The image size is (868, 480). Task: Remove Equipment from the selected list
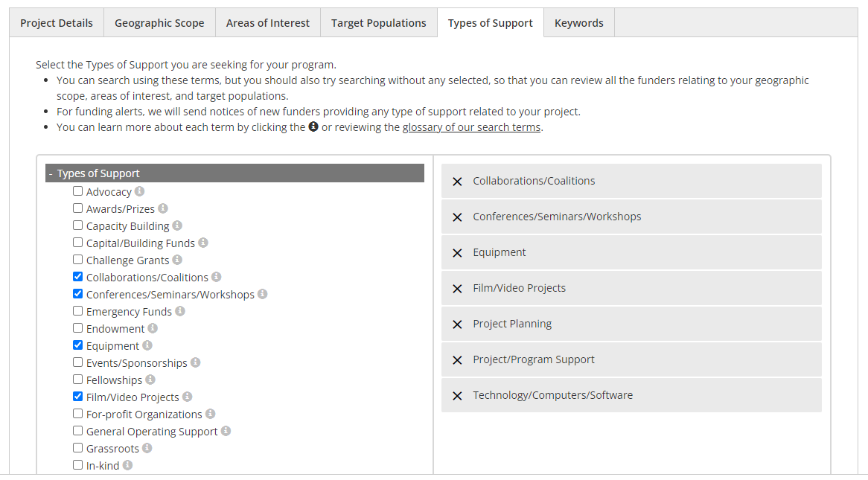(x=457, y=253)
